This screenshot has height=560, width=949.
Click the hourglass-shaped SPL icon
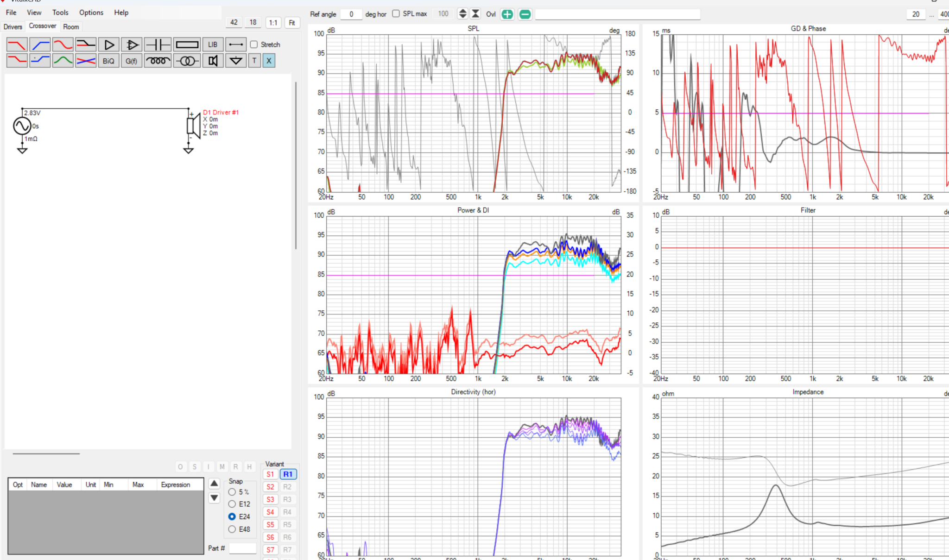coord(475,14)
